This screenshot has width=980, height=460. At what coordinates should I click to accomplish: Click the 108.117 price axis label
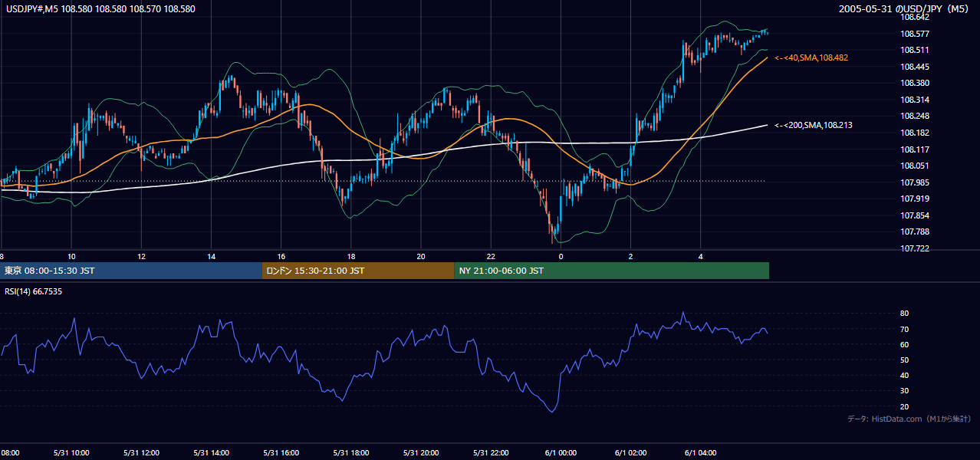click(x=915, y=149)
